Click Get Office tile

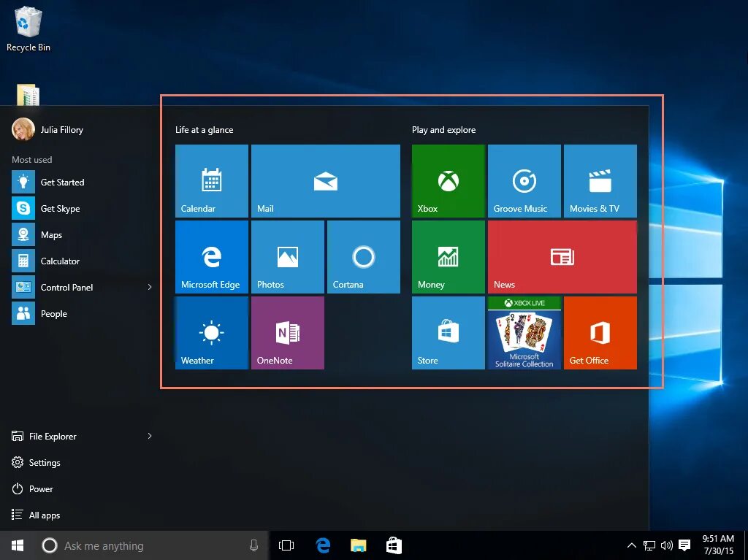click(x=600, y=332)
